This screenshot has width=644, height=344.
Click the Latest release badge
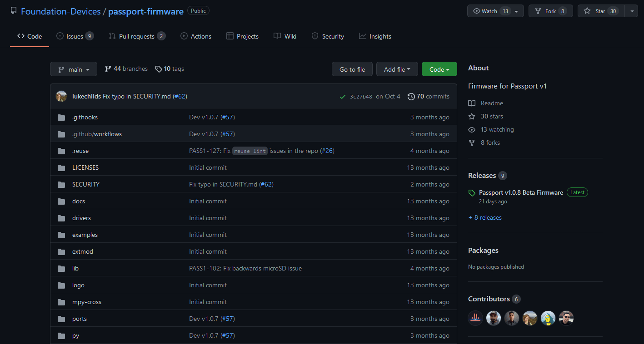(577, 192)
